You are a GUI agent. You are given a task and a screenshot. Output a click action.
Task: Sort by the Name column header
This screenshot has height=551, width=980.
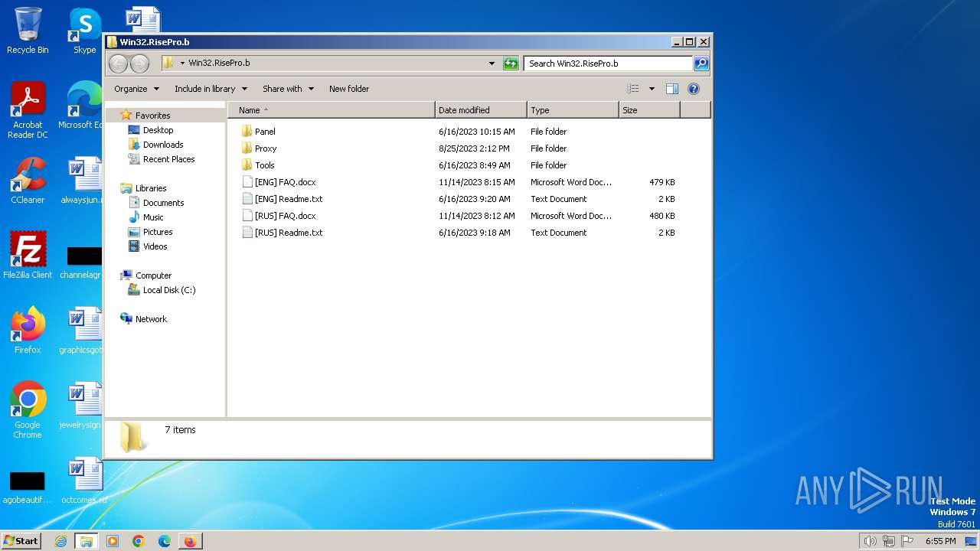tap(331, 110)
